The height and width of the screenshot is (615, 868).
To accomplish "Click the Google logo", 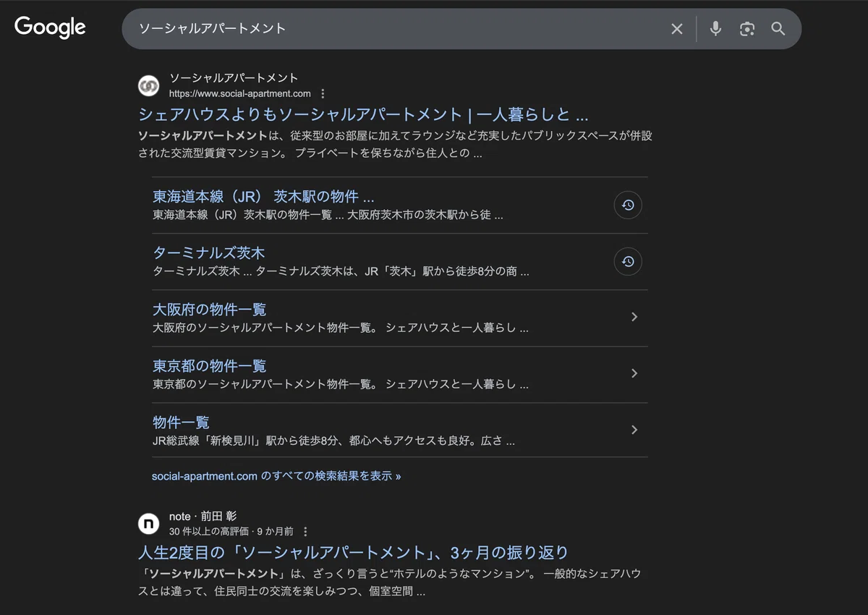I will pyautogui.click(x=50, y=27).
